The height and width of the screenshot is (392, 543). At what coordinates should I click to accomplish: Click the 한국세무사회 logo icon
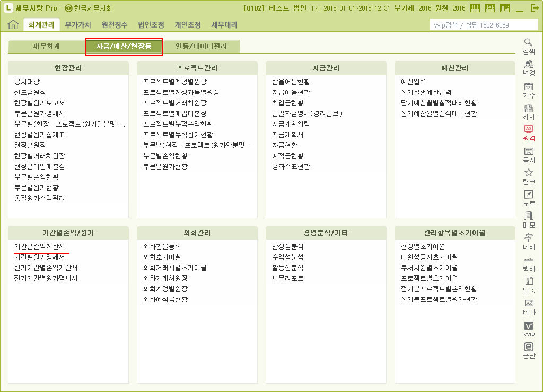[68, 8]
